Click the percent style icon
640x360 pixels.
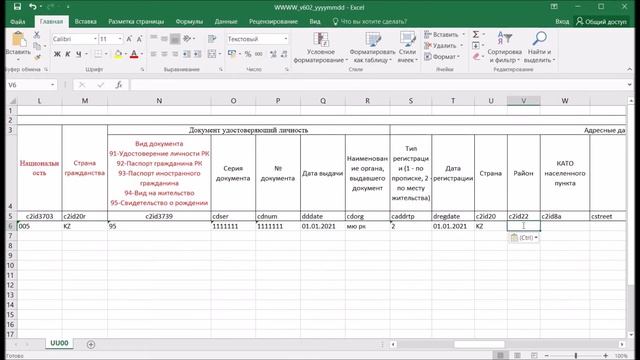pos(248,54)
